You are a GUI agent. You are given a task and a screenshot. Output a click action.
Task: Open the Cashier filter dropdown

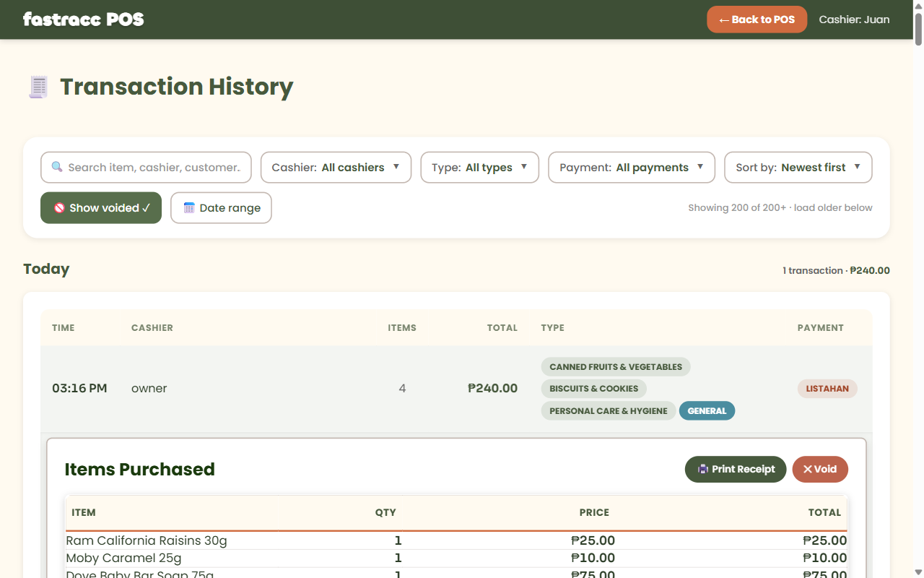[336, 168]
